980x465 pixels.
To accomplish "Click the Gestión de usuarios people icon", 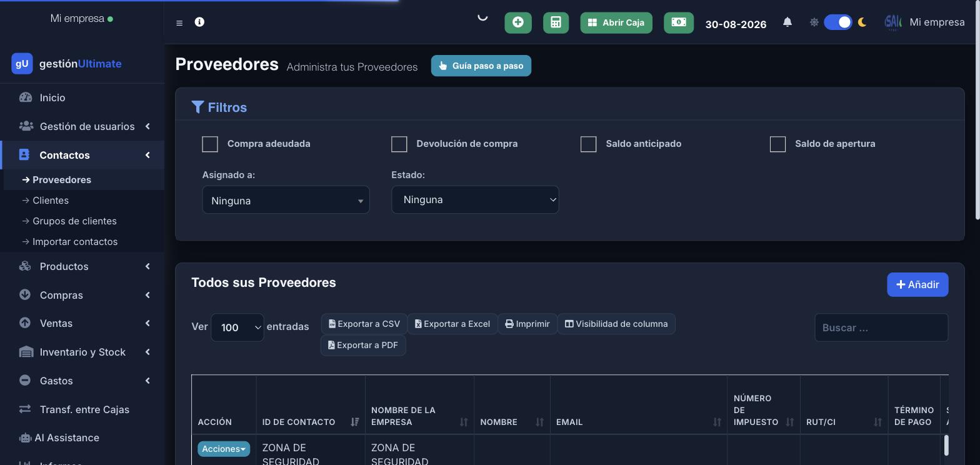I will (26, 126).
